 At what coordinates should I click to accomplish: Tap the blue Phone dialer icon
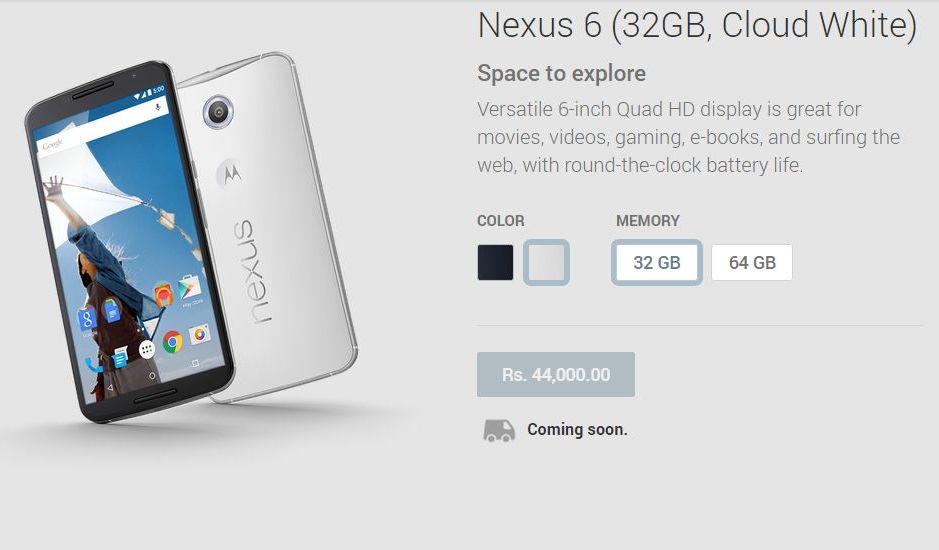93,364
